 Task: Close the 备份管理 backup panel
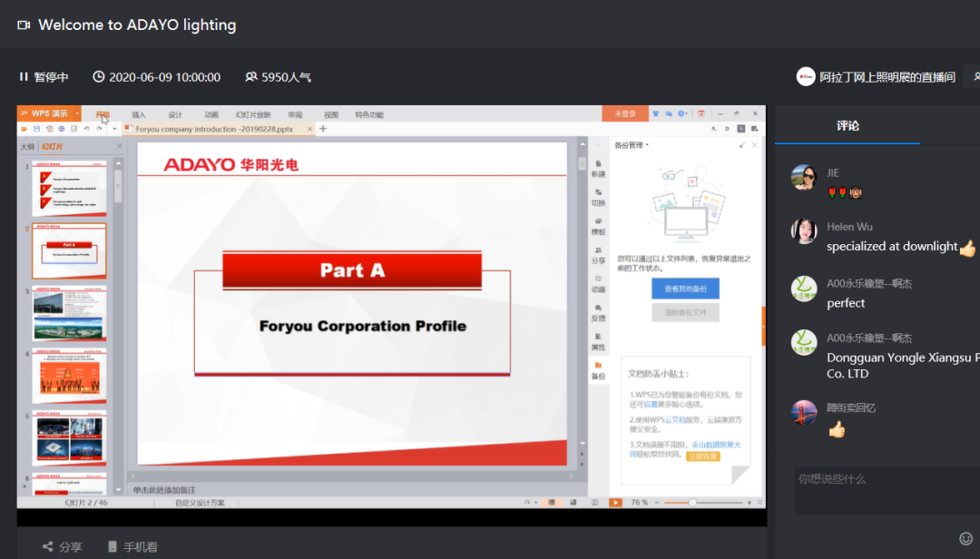[754, 145]
